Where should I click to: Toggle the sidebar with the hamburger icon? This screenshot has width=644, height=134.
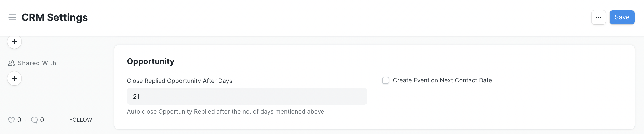[x=12, y=17]
